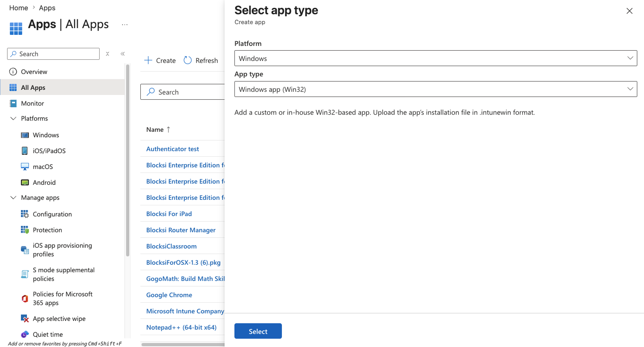Open the Authenticator test app
Image resolution: width=644 pixels, height=347 pixels.
[172, 149]
